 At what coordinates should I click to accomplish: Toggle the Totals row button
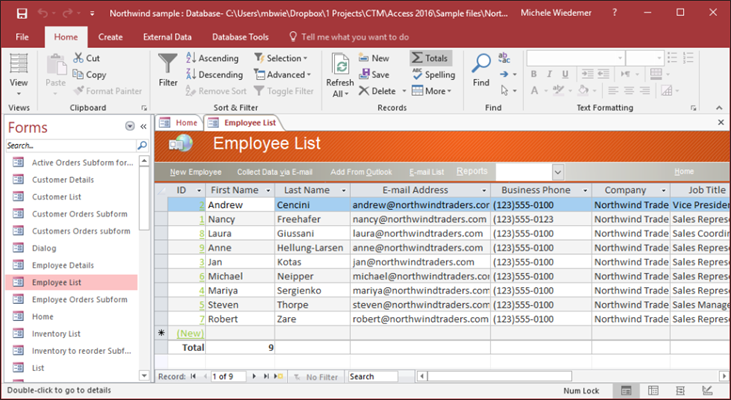(431, 58)
